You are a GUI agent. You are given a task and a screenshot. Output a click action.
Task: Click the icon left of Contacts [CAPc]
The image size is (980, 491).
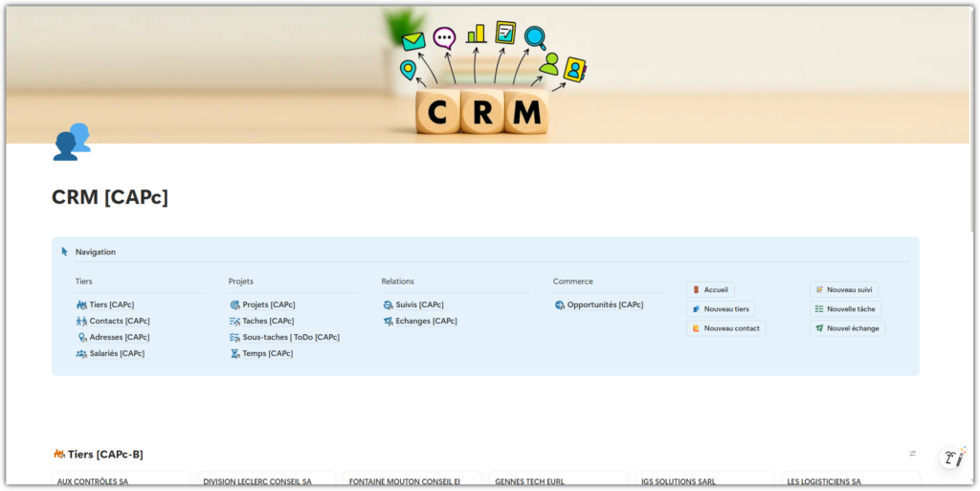click(81, 321)
